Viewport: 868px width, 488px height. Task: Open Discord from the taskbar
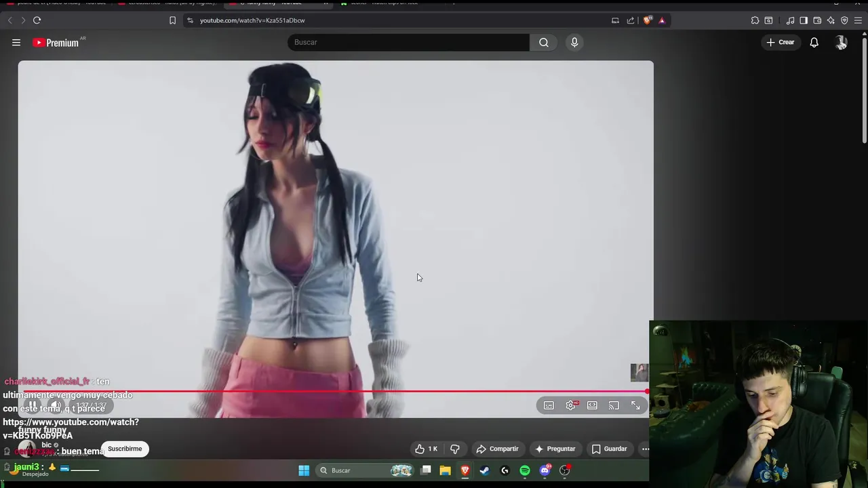pyautogui.click(x=545, y=470)
